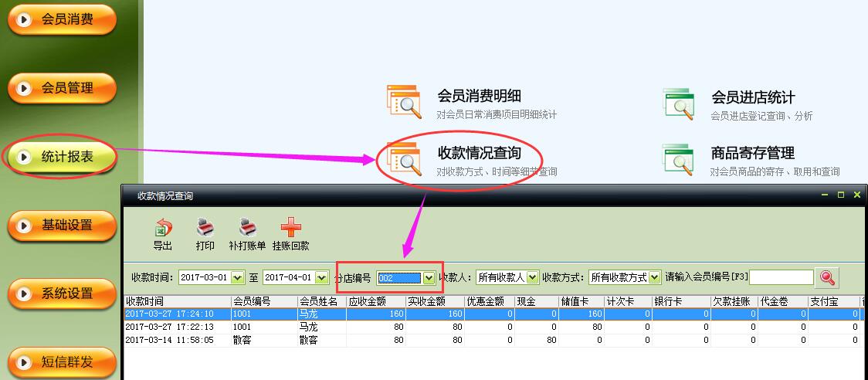Open the 会员消费明细 title link
Screen dimensions: 868x380
(x=480, y=96)
